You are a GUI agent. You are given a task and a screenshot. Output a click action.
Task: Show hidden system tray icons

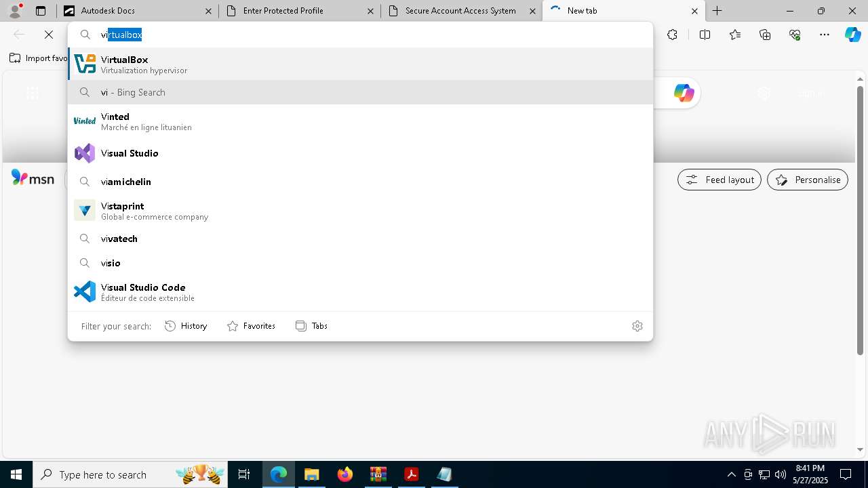(x=731, y=474)
